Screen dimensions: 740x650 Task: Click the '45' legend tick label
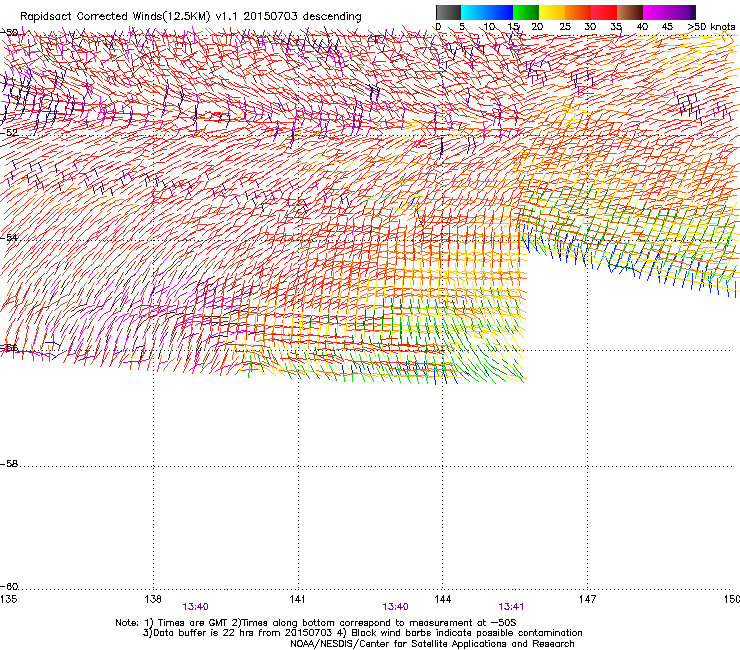click(x=667, y=27)
